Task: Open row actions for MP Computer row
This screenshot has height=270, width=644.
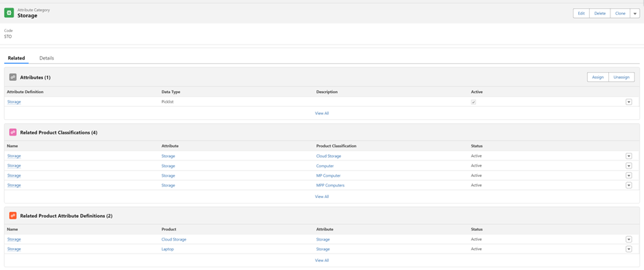Action: point(628,175)
